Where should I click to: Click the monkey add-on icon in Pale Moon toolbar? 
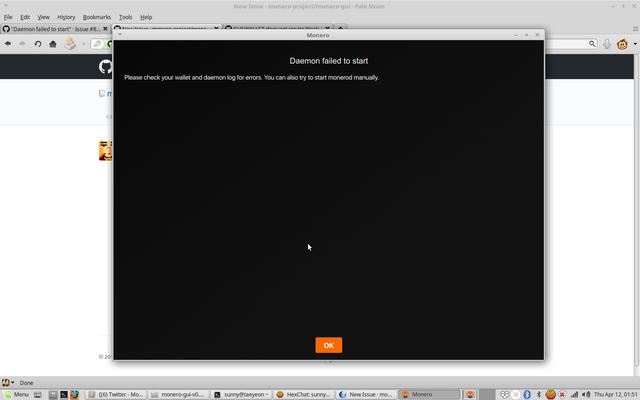coord(622,44)
